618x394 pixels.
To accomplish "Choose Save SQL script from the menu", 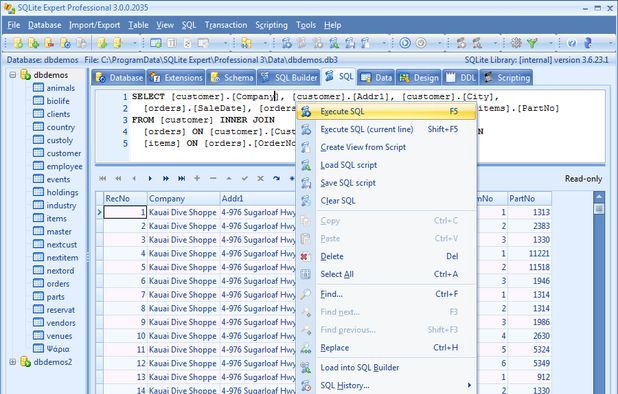I will point(386,183).
